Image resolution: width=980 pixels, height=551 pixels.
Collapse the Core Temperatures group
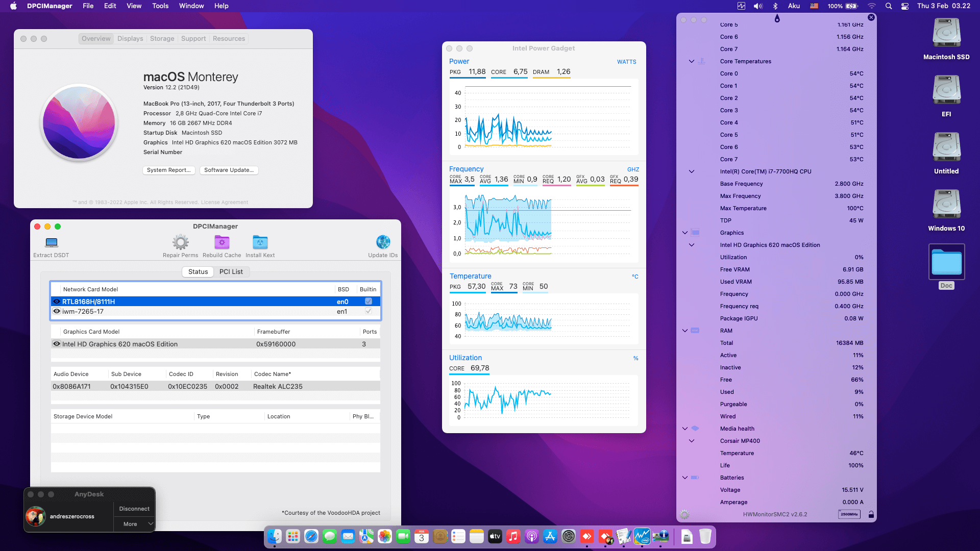pyautogui.click(x=692, y=61)
